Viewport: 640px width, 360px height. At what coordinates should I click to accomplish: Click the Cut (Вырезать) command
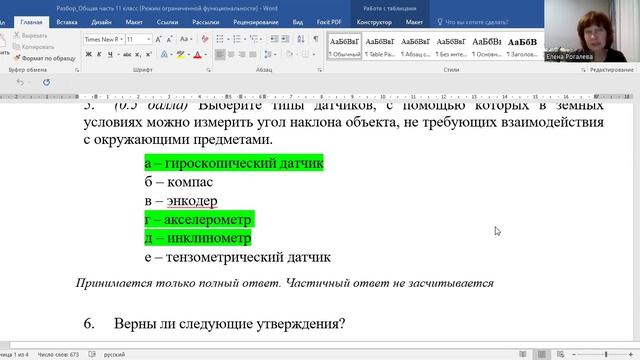(x=31, y=36)
